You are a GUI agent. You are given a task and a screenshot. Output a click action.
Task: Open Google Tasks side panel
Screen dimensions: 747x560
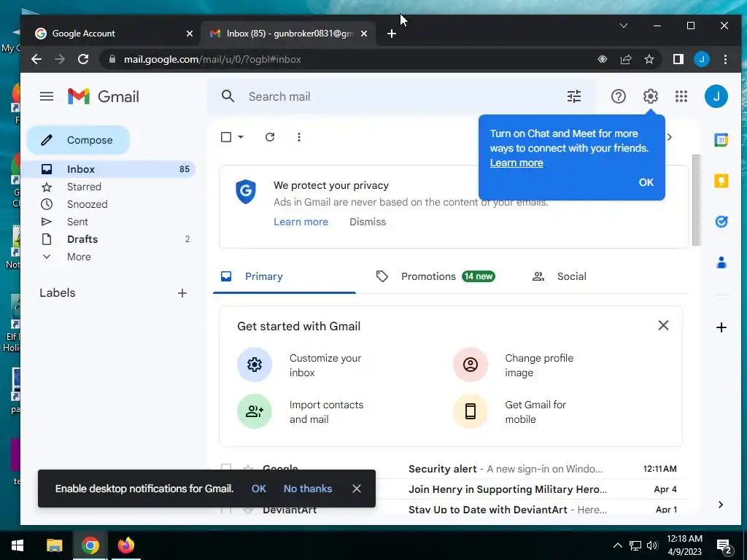click(721, 222)
